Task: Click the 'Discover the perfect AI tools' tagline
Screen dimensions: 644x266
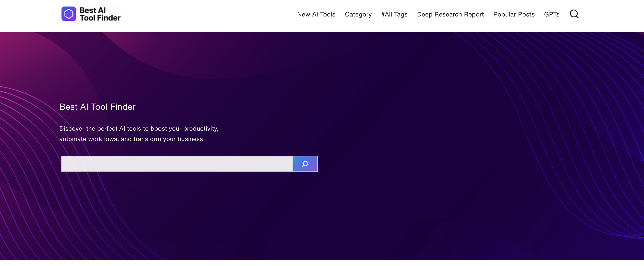Action: pos(139,134)
